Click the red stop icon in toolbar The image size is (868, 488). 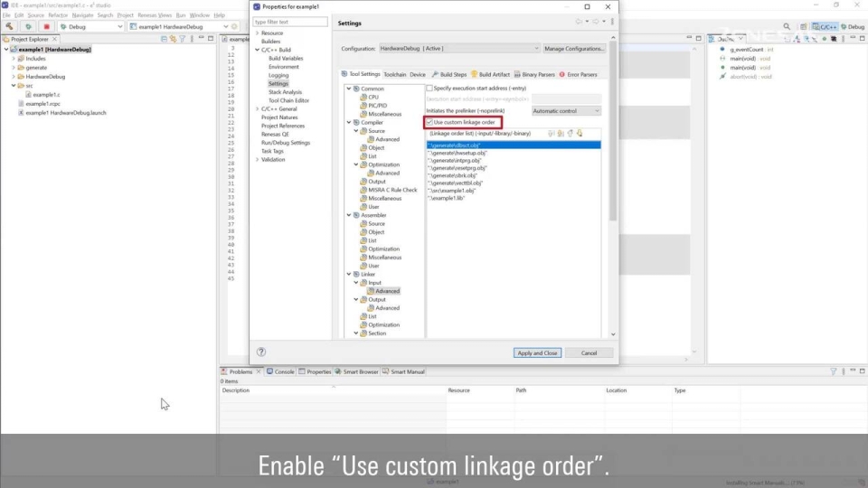(46, 26)
